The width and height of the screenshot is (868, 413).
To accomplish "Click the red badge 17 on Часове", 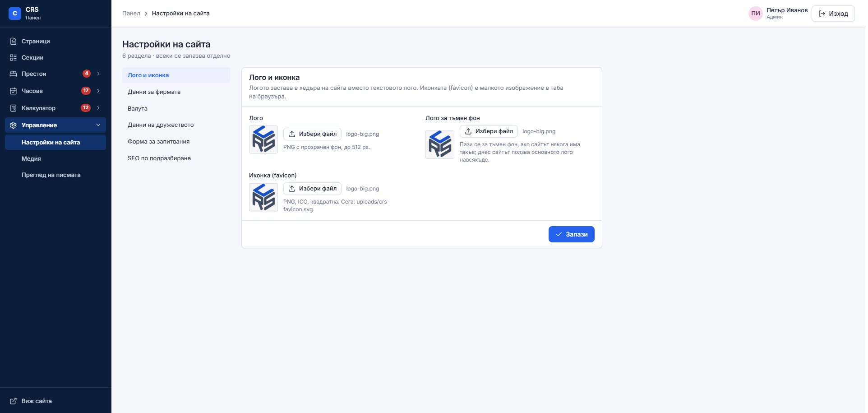I will pos(86,91).
